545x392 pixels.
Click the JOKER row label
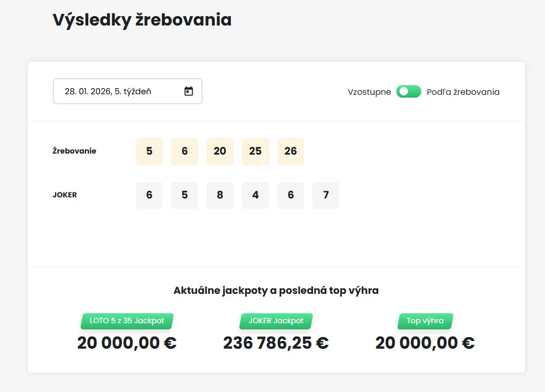click(x=64, y=195)
